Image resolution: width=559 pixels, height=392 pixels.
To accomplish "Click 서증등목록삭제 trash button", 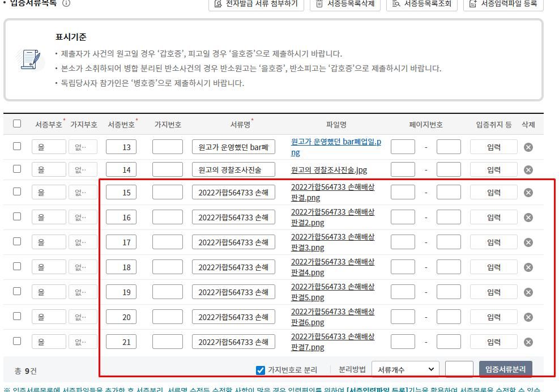I will coord(345,4).
